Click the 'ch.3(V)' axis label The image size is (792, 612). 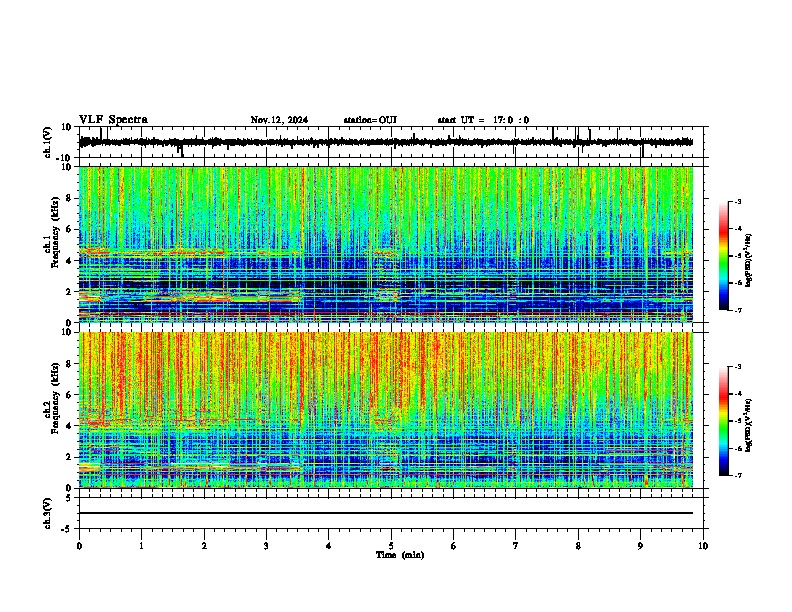point(48,513)
